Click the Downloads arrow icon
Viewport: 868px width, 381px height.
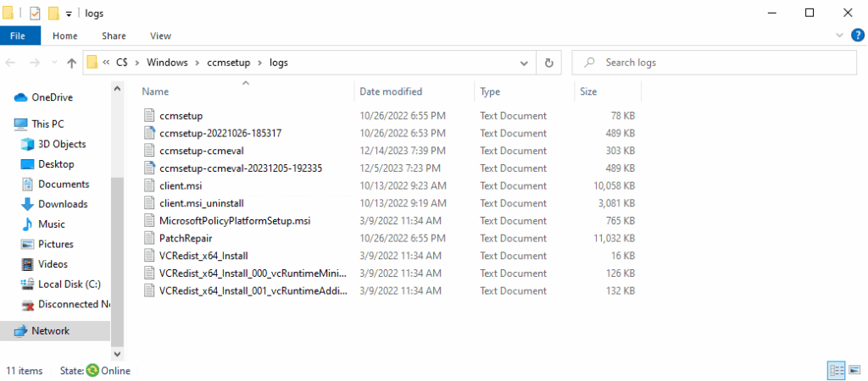[x=27, y=204]
